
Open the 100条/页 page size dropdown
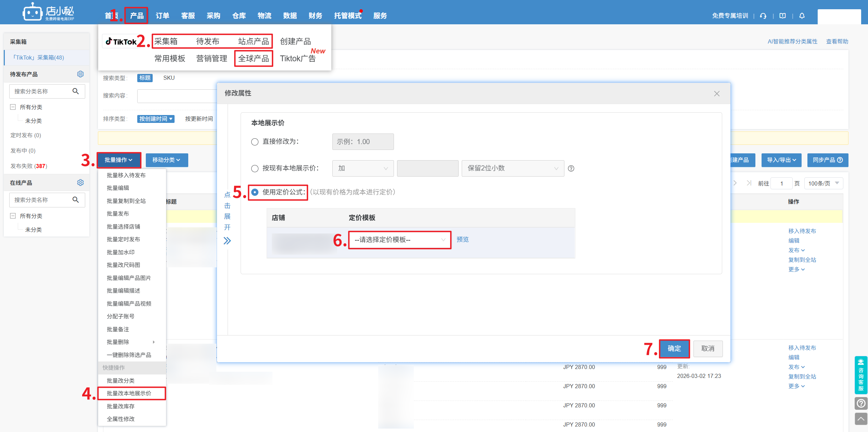pos(823,183)
